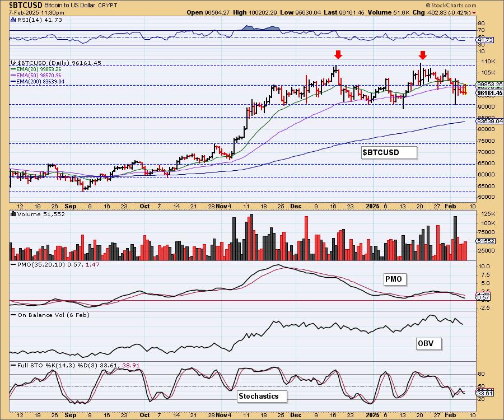Viewport: 504px width, 420px height.
Task: Click the CRYPT exchange label
Action: (x=108, y=6)
